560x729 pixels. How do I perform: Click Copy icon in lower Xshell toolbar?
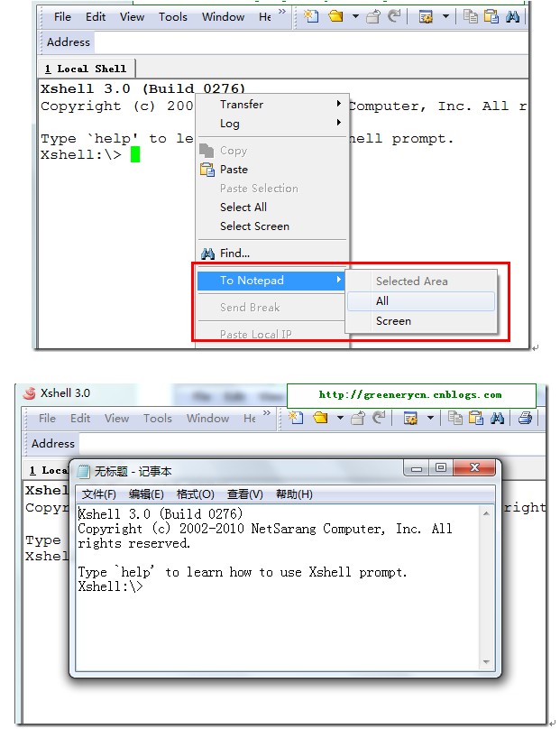pyautogui.click(x=455, y=419)
